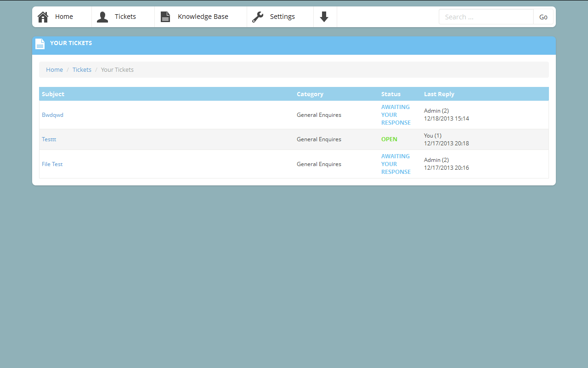Open the File Test ticket

coord(52,164)
